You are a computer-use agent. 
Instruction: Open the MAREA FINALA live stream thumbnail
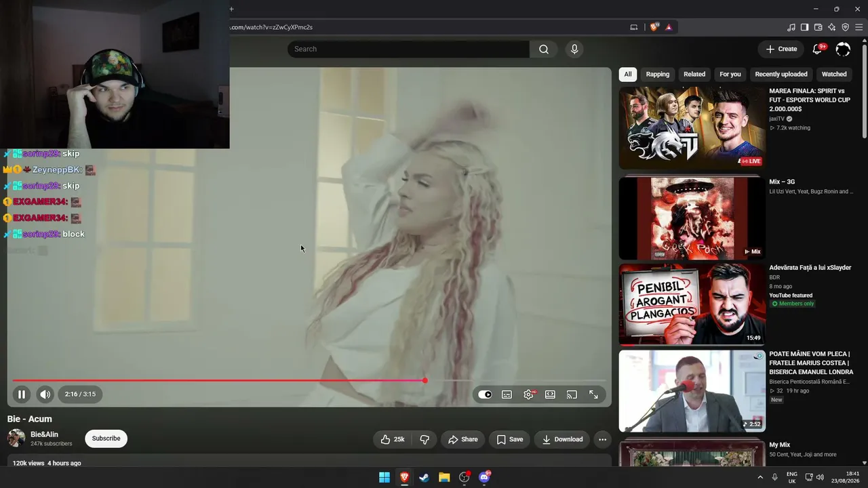click(x=692, y=127)
